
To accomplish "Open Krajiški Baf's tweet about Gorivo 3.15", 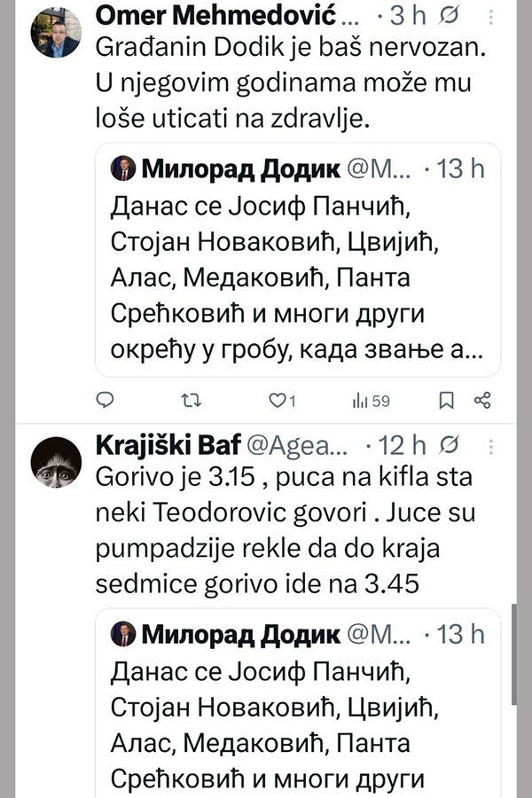I will pyautogui.click(x=284, y=530).
